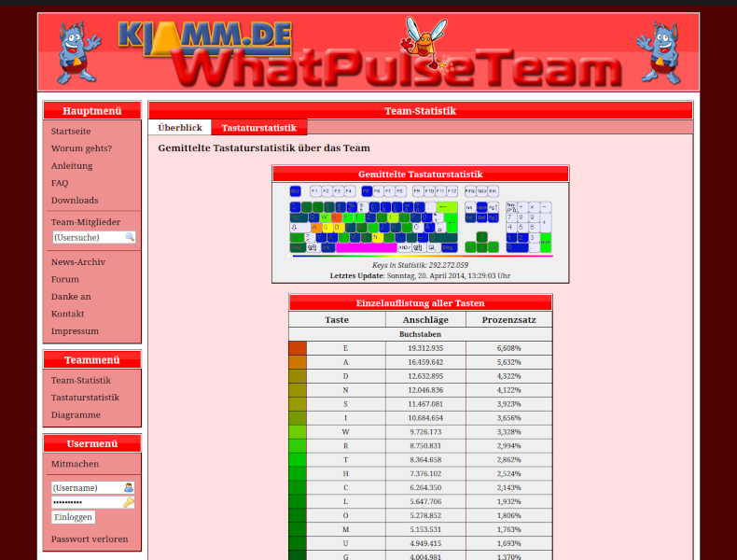The height and width of the screenshot is (560, 737).
Task: Click the up arrow key on the keyboard graphic
Action: pyautogui.click(x=481, y=236)
